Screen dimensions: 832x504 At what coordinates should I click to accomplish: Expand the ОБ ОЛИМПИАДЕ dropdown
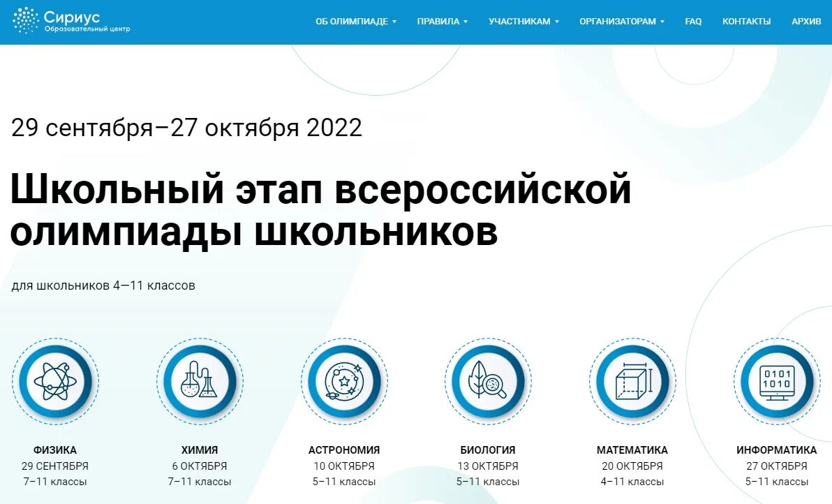tap(353, 21)
